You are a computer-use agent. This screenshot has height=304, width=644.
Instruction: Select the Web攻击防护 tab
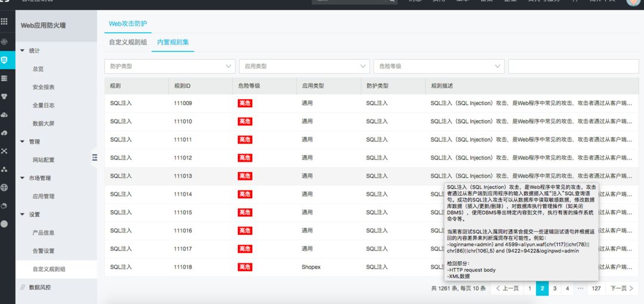[128, 23]
